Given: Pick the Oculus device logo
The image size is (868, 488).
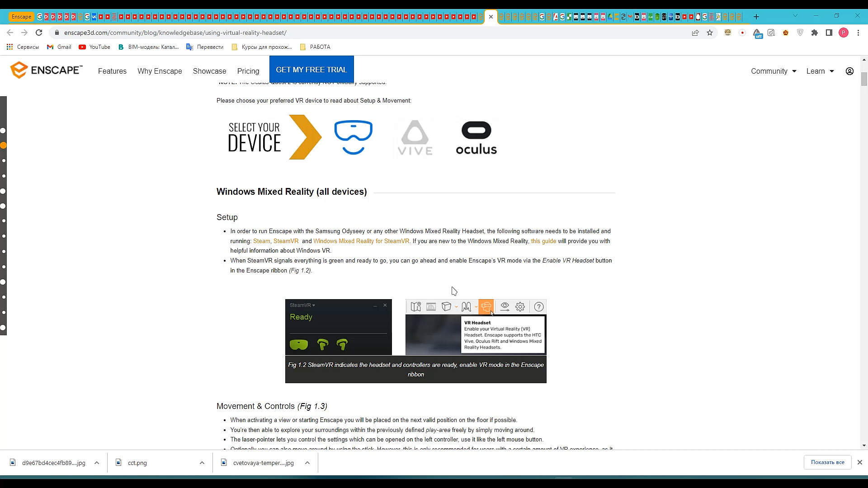Looking at the screenshot, I should 476,137.
